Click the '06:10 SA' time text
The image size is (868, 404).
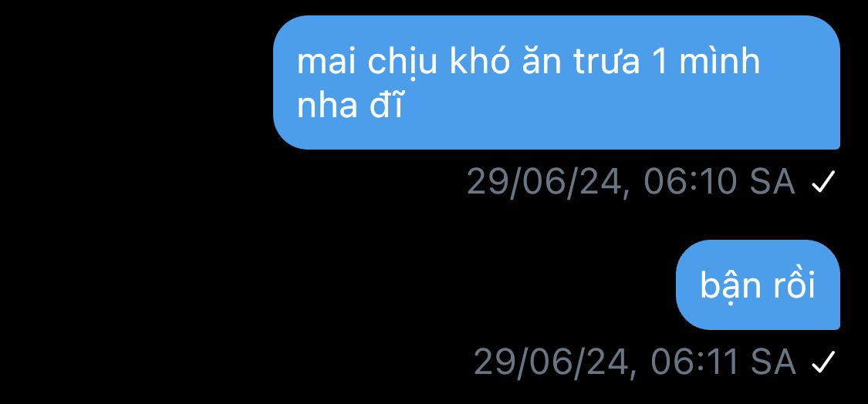click(720, 181)
